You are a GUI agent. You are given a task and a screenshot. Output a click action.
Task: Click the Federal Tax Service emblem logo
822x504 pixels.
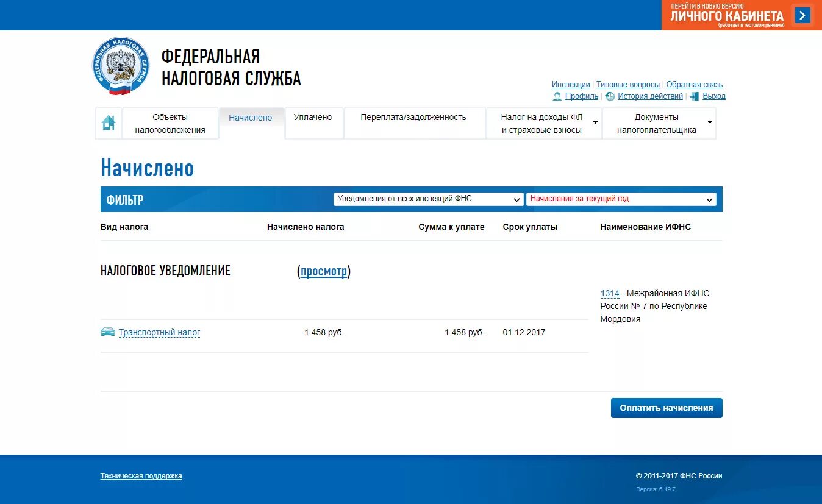(121, 66)
